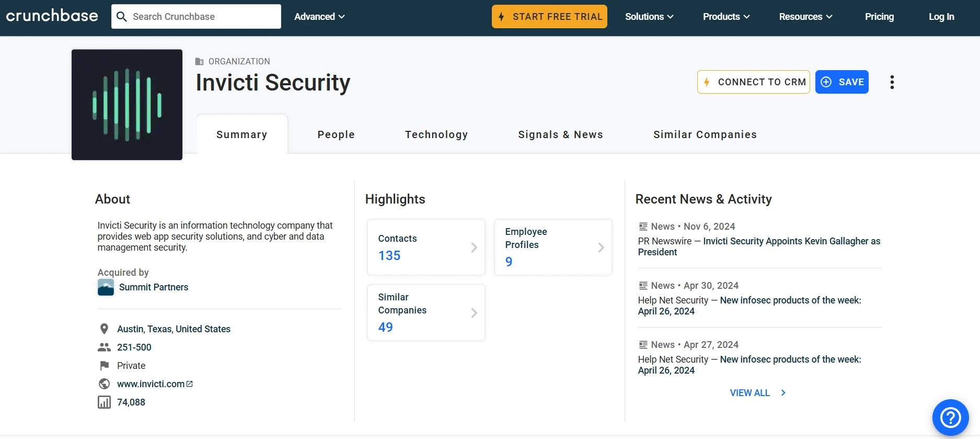Open Apr 30 New infosec products article

tap(750, 306)
